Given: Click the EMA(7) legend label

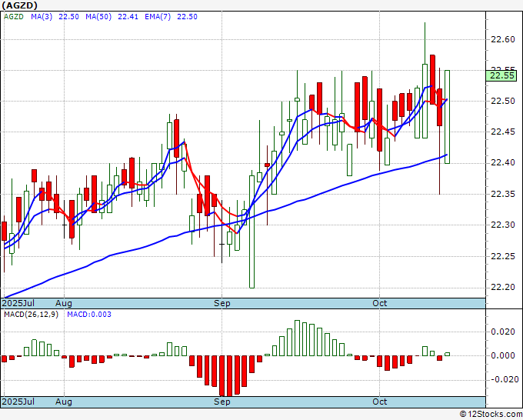Looking at the screenshot, I should tap(158, 17).
